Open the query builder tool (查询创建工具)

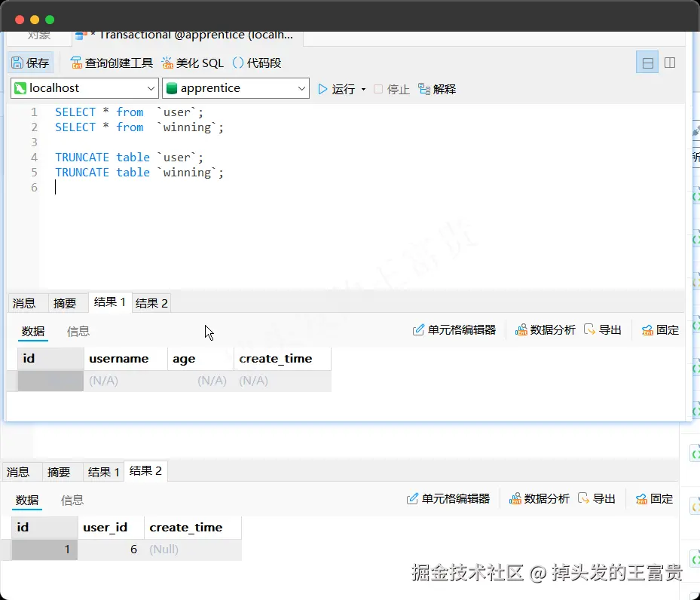112,63
